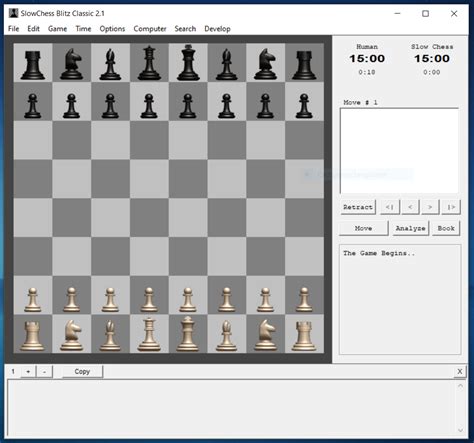Viewport: 474px width, 443px height.
Task: Click the black rook on h8
Action: click(304, 65)
